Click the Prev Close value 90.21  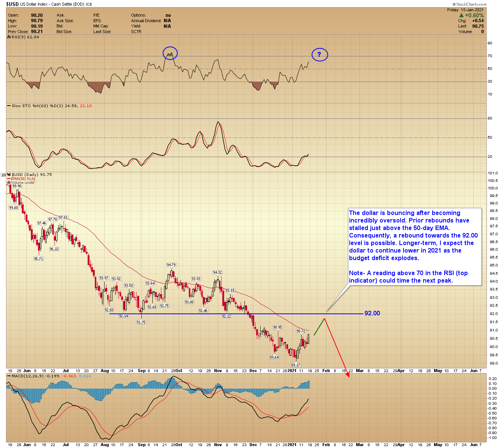36,32
